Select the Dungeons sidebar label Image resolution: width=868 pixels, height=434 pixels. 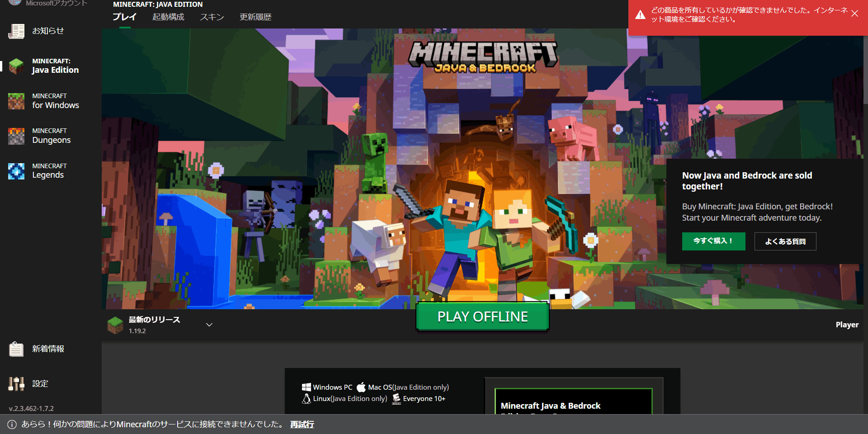pyautogui.click(x=52, y=140)
